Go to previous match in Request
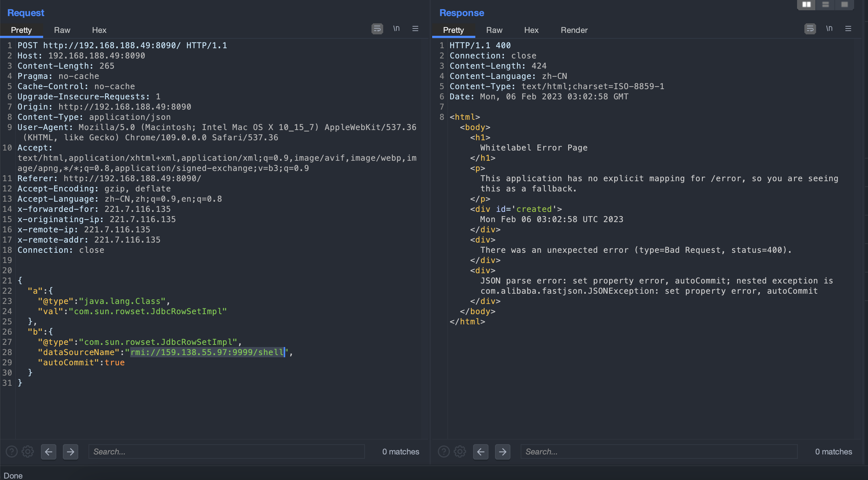This screenshot has height=480, width=868. click(49, 452)
